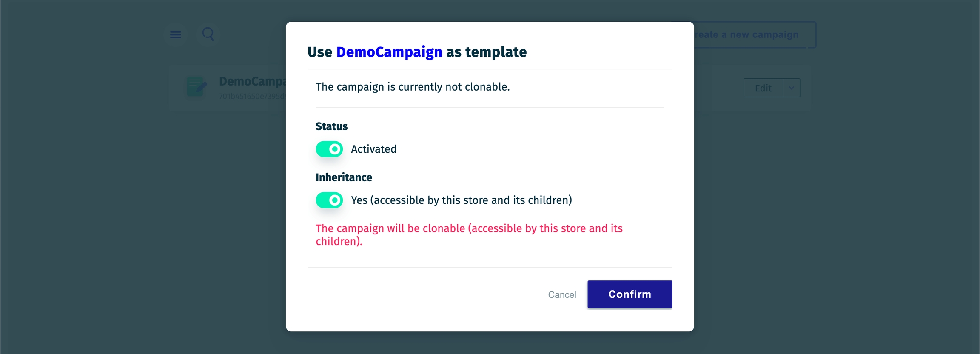The width and height of the screenshot is (980, 354).
Task: Confirm using campaign as template
Action: click(x=630, y=294)
